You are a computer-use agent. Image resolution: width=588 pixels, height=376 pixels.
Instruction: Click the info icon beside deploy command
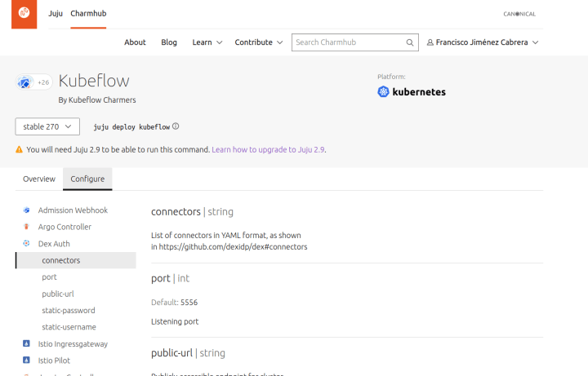point(176,126)
